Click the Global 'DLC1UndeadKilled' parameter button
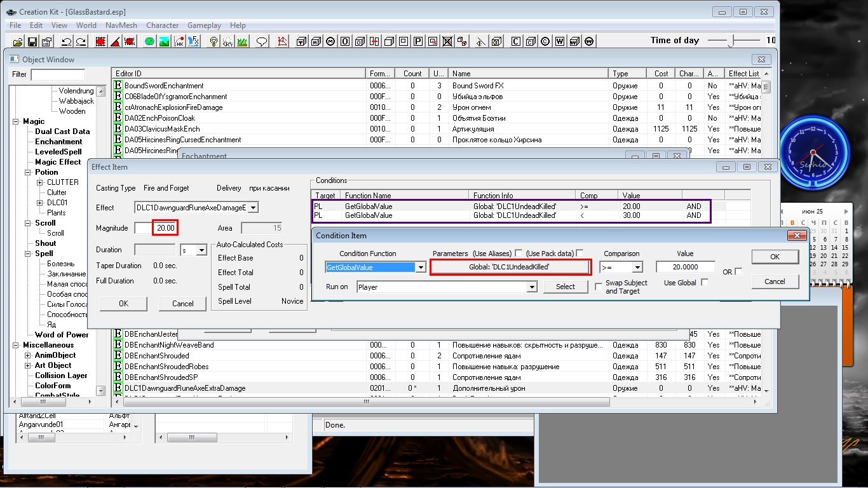This screenshot has height=488, width=868. tap(510, 268)
